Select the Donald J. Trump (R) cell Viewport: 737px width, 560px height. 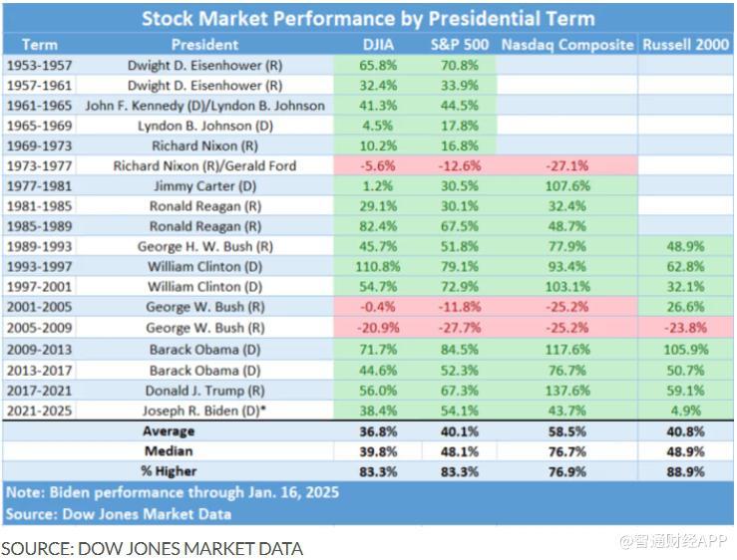click(204, 389)
